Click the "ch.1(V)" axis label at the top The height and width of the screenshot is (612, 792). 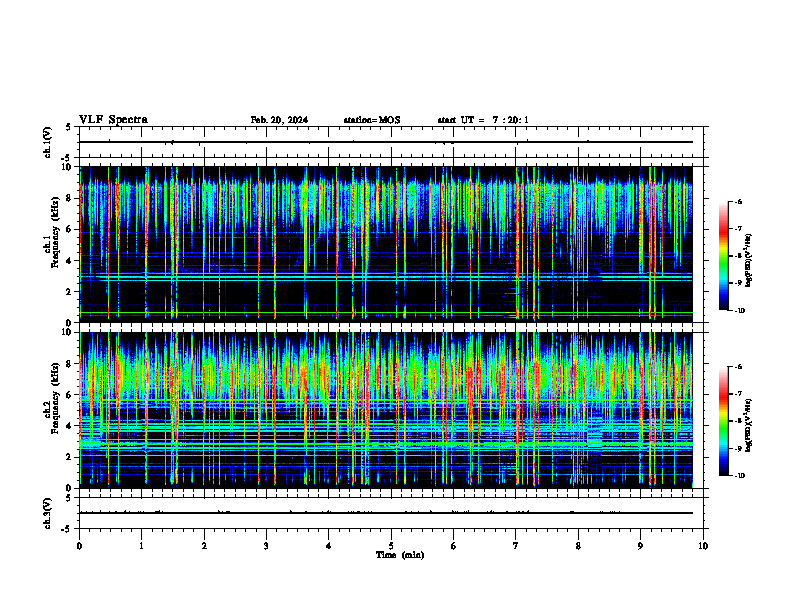47,142
